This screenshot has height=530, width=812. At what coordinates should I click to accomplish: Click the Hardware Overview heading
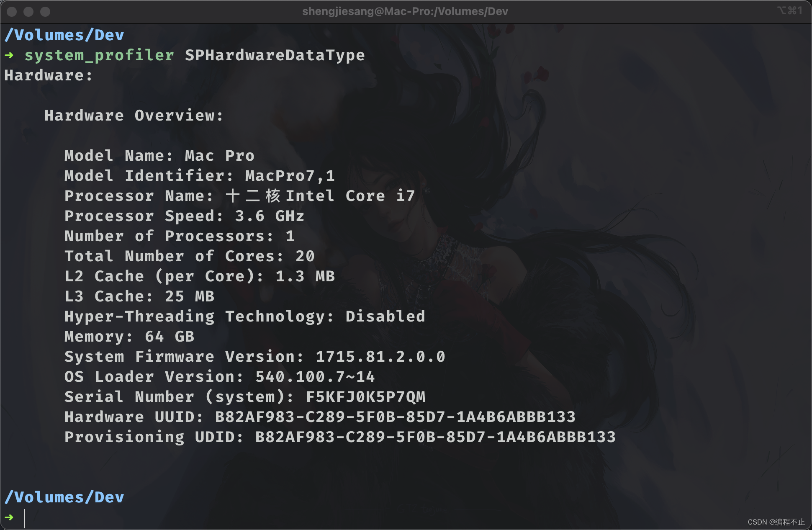tap(134, 116)
